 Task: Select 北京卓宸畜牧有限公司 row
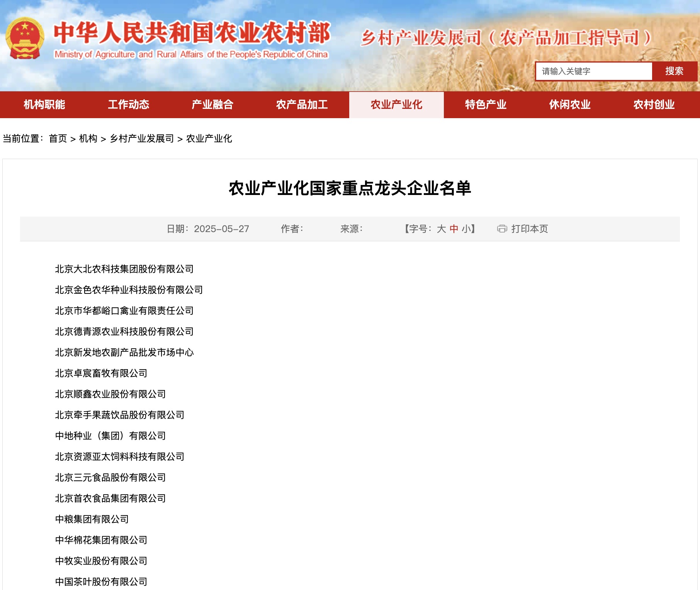101,373
